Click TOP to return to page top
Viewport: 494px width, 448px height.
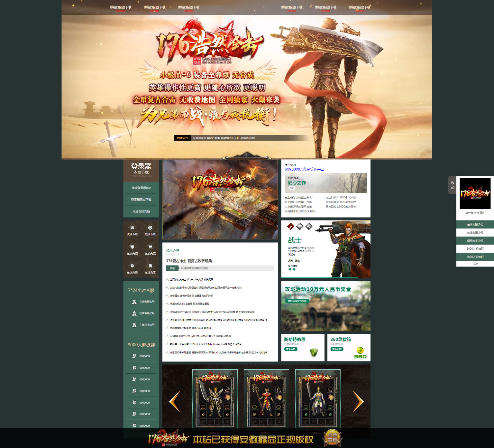pos(475,264)
